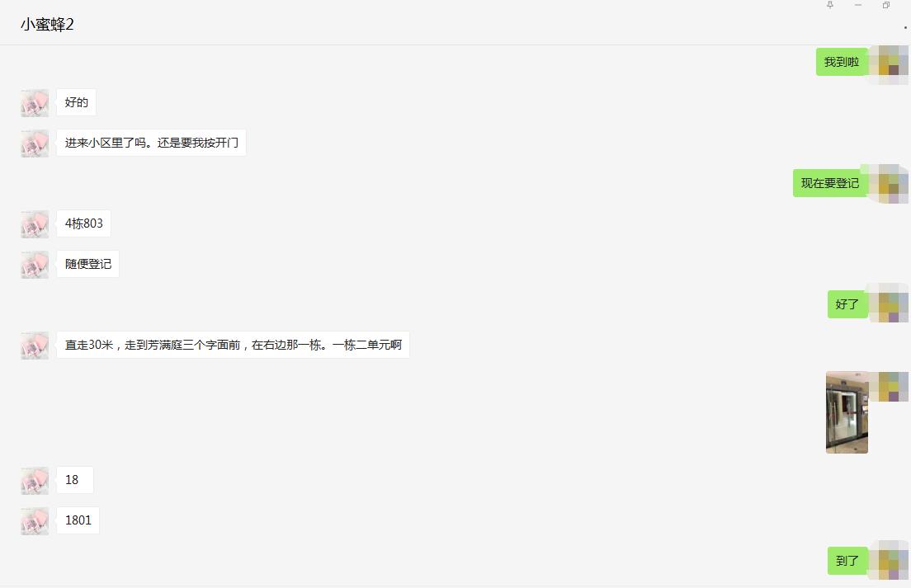Restore down the chat window
Image resolution: width=911 pixels, height=588 pixels.
pyautogui.click(x=886, y=5)
